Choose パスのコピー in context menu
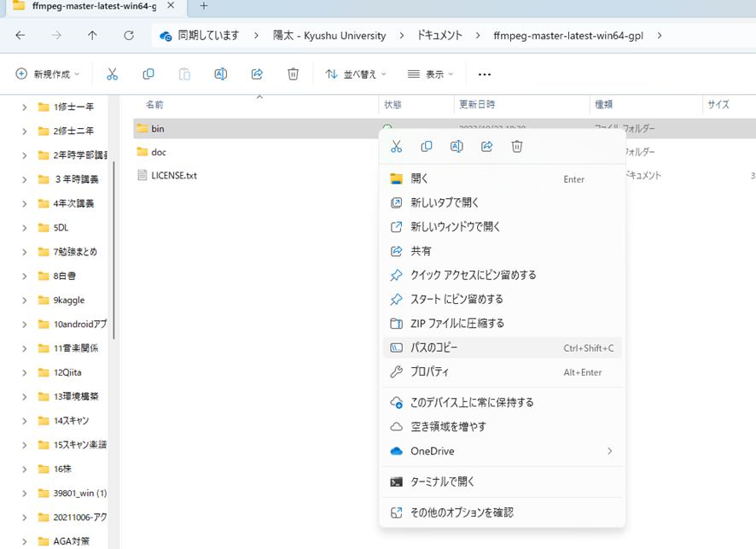756x549 pixels. click(502, 348)
